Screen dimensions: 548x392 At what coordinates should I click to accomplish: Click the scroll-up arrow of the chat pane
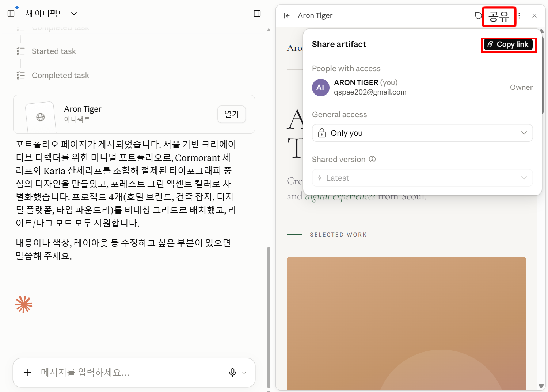pos(269,30)
